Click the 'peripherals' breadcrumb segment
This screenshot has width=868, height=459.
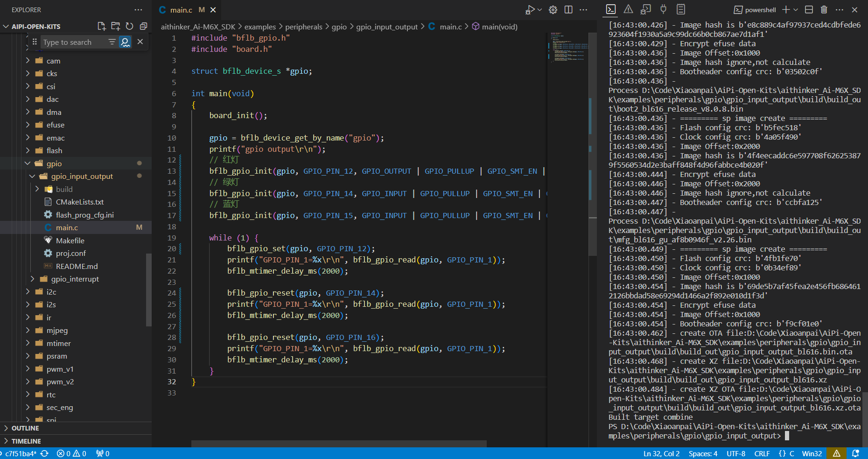[304, 27]
